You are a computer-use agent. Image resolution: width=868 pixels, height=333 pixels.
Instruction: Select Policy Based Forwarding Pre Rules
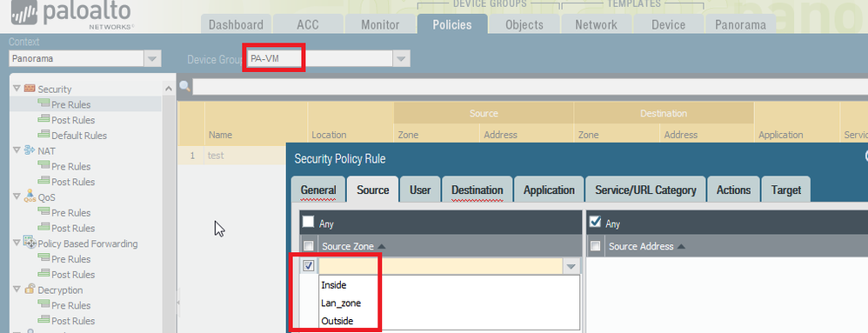[70, 259]
